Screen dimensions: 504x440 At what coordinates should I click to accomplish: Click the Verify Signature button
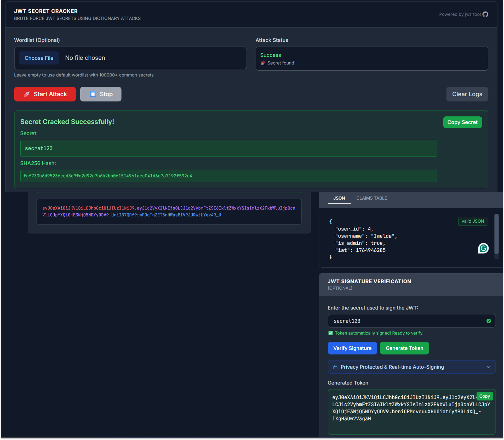tap(352, 348)
